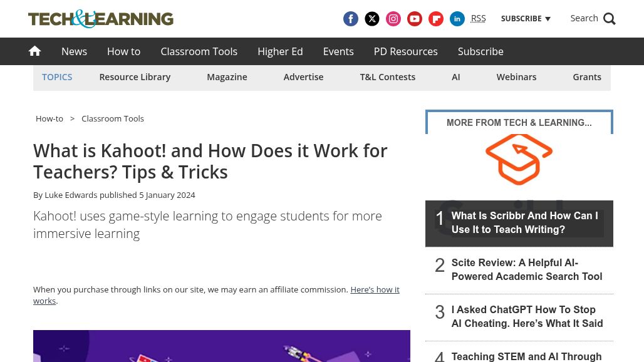Click the author name Luke Edwards
Viewport: 644px width, 362px height.
[x=71, y=195]
